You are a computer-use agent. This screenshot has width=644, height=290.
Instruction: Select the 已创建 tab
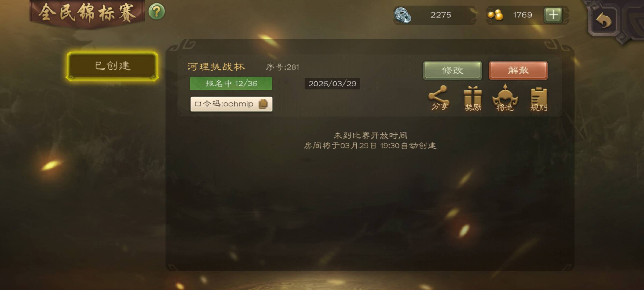click(112, 66)
